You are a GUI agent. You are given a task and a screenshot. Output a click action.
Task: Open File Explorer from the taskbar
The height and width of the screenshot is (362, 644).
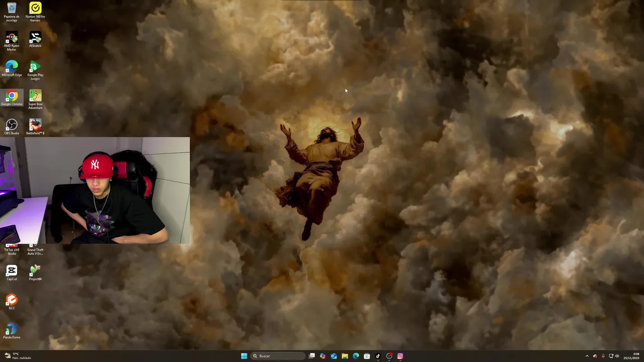[x=345, y=356]
